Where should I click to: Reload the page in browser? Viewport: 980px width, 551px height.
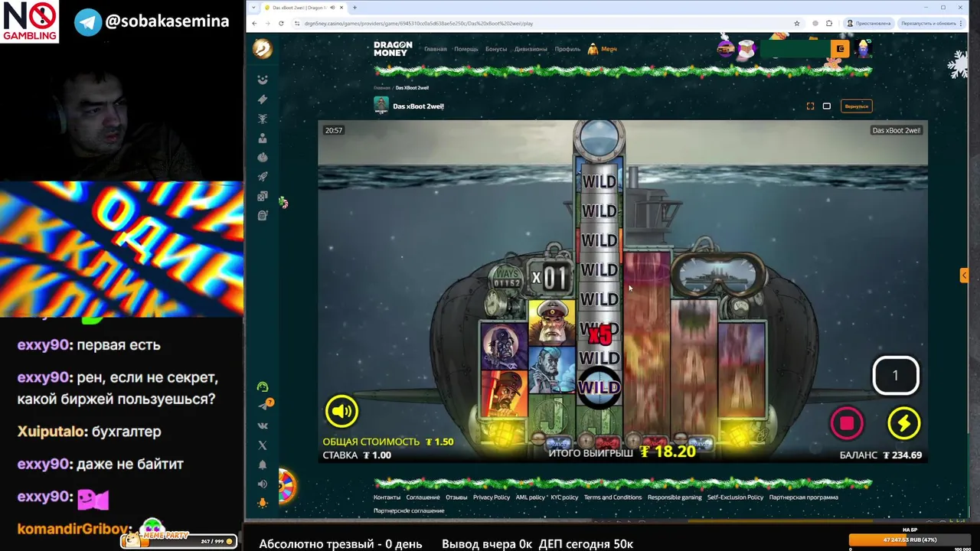point(281,23)
